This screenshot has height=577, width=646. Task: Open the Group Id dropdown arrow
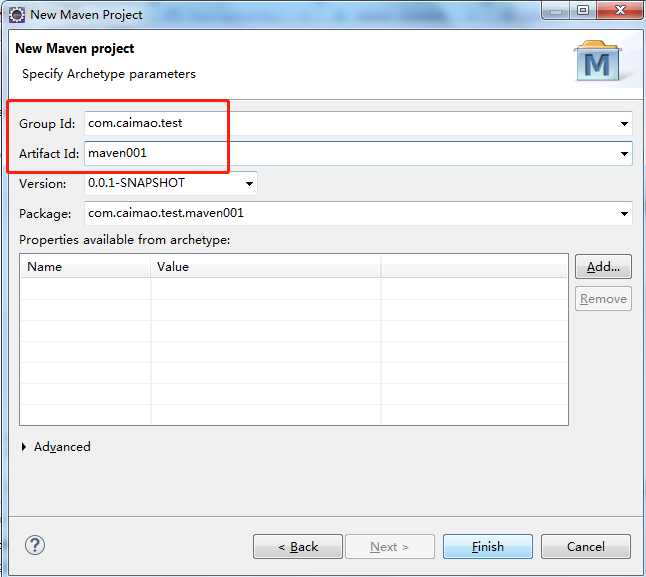coord(624,124)
